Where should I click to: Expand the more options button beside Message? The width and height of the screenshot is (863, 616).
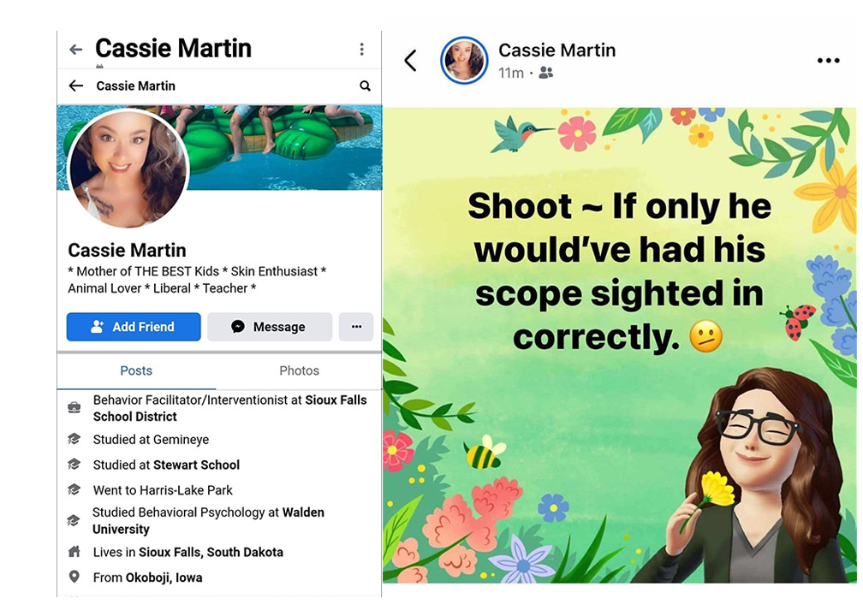pyautogui.click(x=356, y=327)
